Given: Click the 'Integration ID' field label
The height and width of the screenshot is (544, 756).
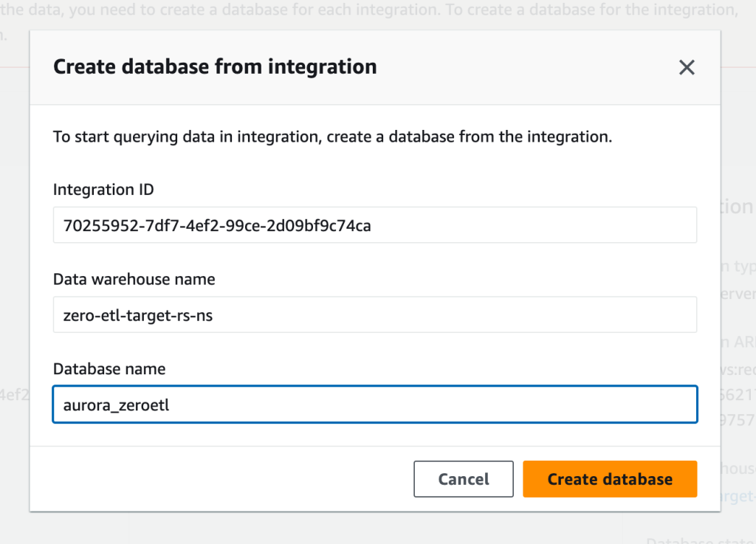Looking at the screenshot, I should click(x=103, y=190).
